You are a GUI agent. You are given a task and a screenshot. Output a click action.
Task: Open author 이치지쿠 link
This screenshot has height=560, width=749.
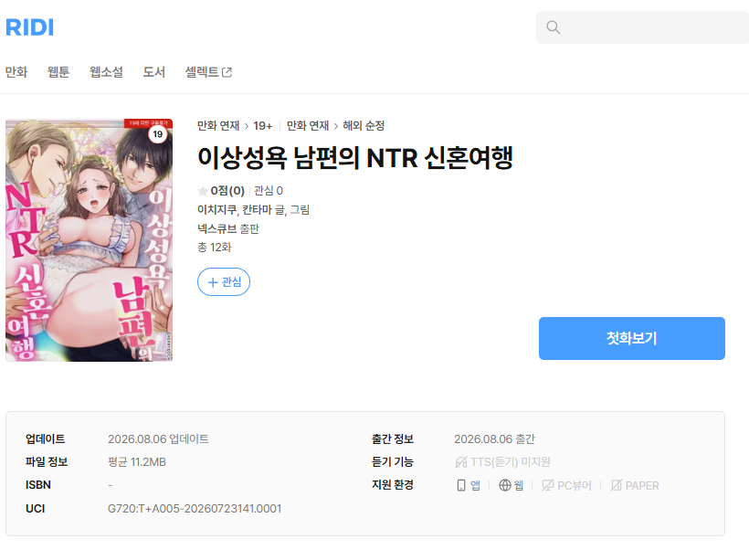216,210
